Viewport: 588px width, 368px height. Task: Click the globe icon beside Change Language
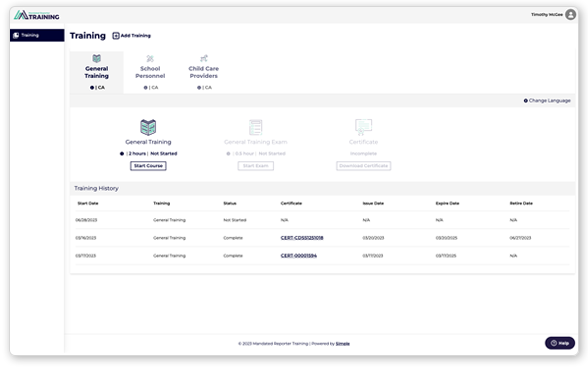pos(526,101)
